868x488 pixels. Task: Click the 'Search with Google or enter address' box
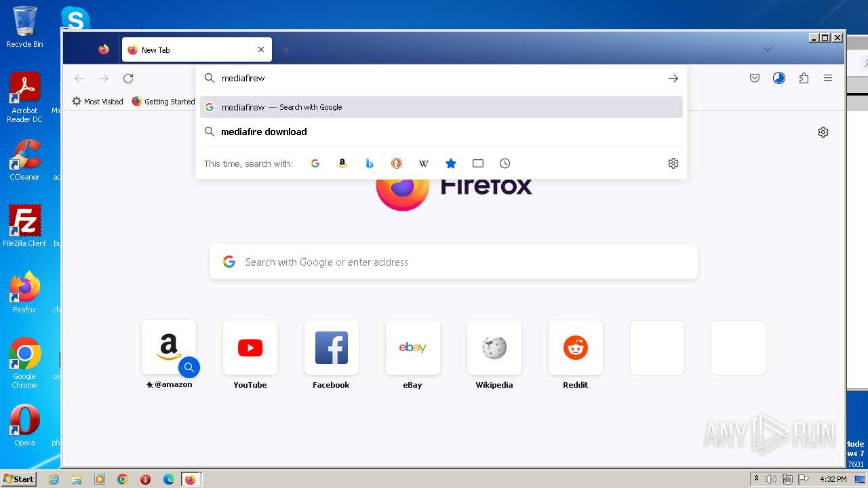tap(454, 262)
